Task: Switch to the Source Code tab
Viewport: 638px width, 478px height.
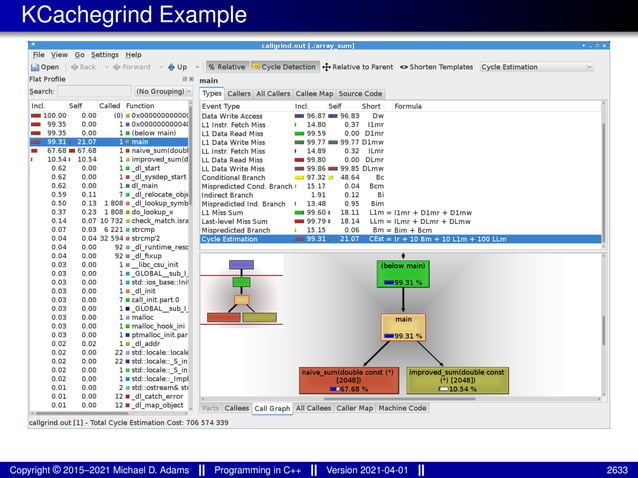Action: coord(360,94)
